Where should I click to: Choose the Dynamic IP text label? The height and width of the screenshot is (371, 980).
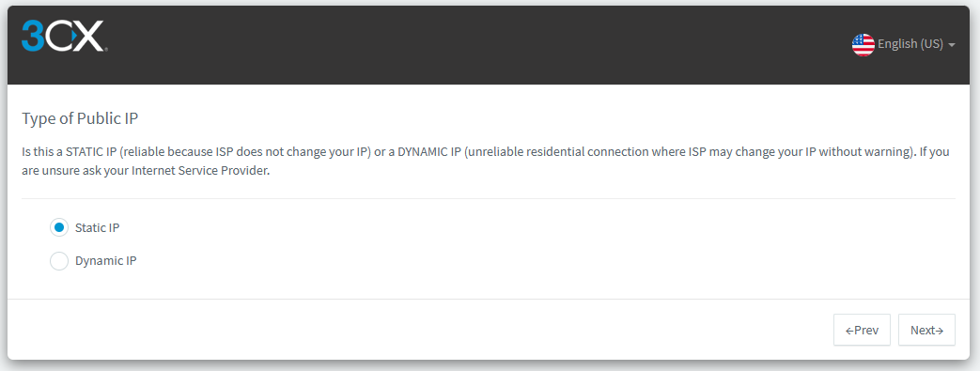click(x=105, y=260)
